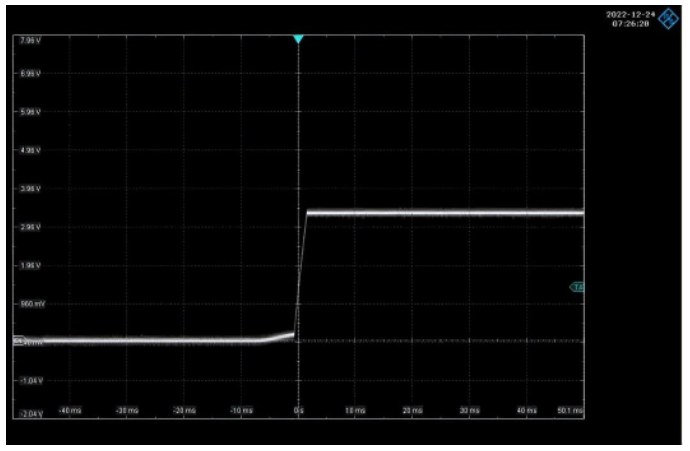Click the 5.96 V axis label
Image resolution: width=690 pixels, height=451 pixels.
(x=30, y=112)
